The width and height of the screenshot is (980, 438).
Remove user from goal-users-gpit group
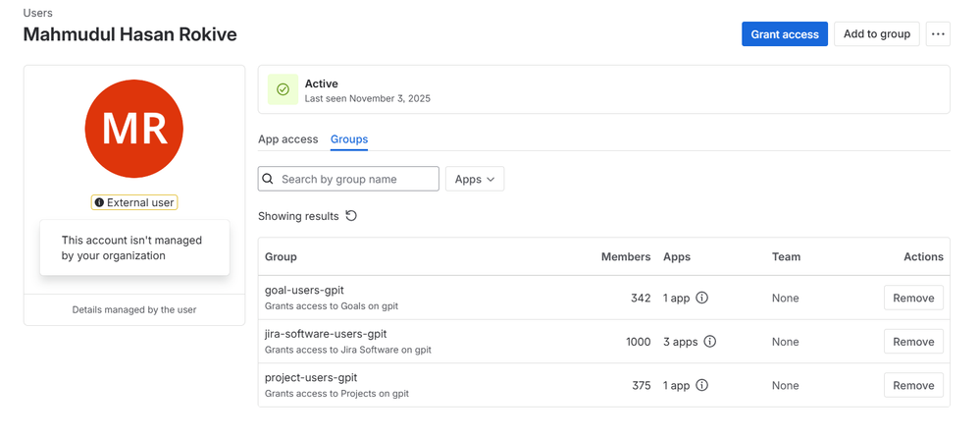click(x=913, y=298)
